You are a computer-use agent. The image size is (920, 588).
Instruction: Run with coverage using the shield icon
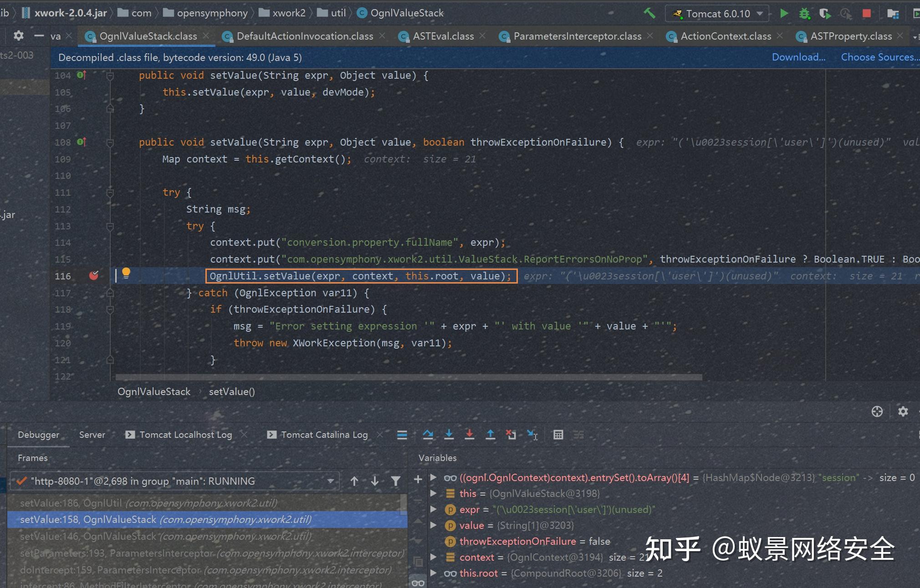(x=825, y=14)
